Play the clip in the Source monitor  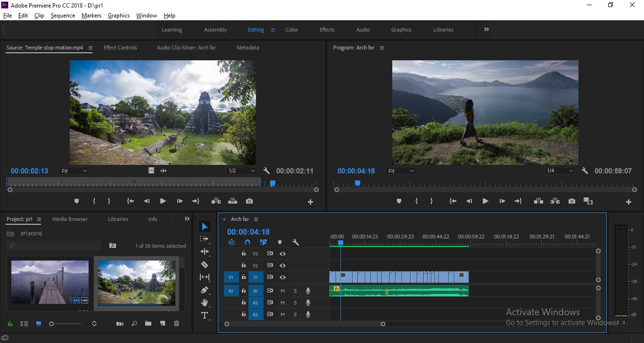click(x=163, y=201)
